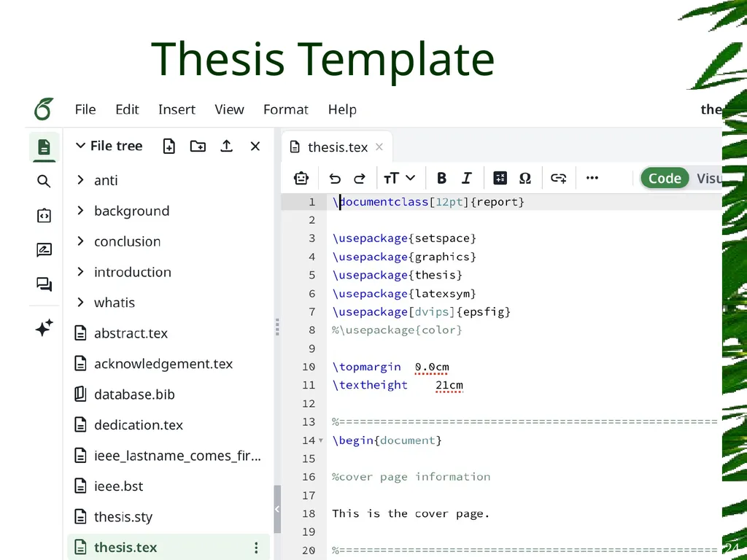Switch to the Code editor mode
Viewport: 747px width, 560px height.
665,178
